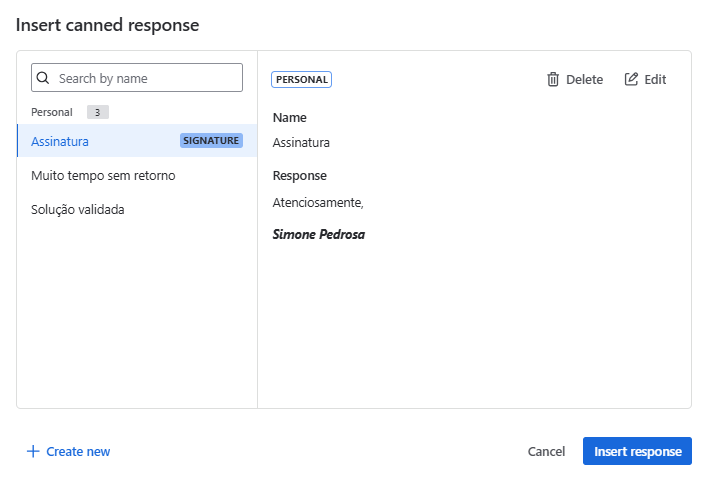Viewport: 714px width, 485px height.
Task: Click the pencil Edit icon
Action: 631,80
